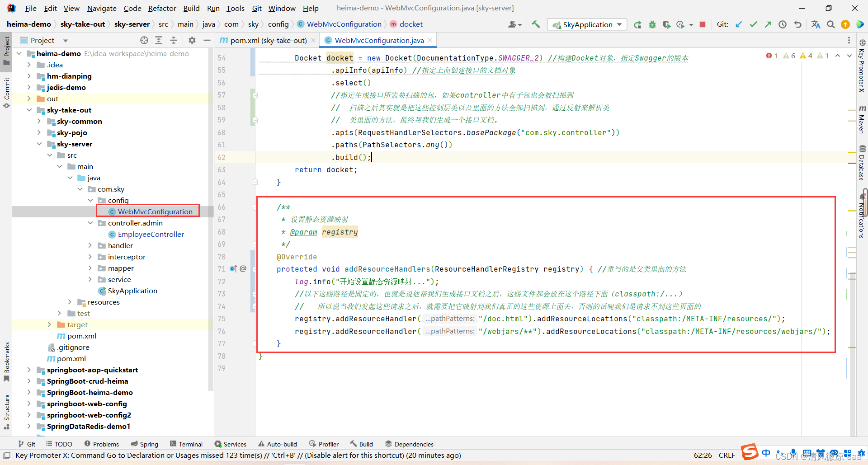Open Search Everywhere magnifier
Viewport: 868px width, 465px height.
(x=831, y=24)
